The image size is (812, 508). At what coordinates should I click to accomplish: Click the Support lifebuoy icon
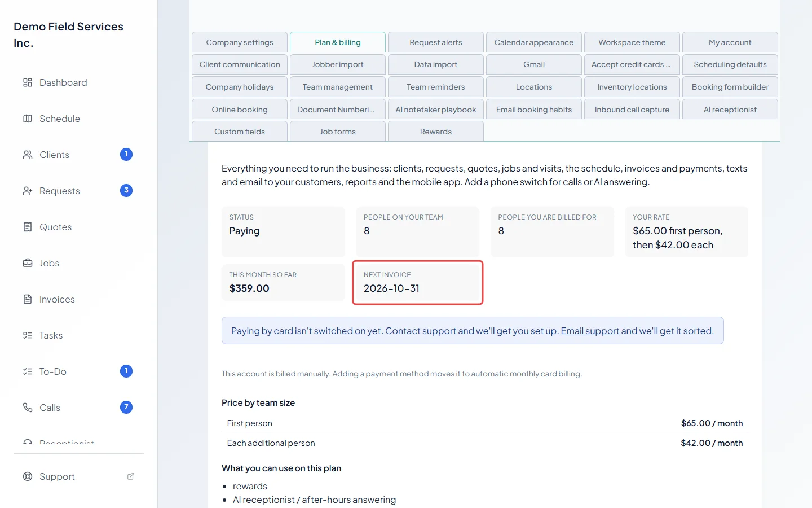28,476
